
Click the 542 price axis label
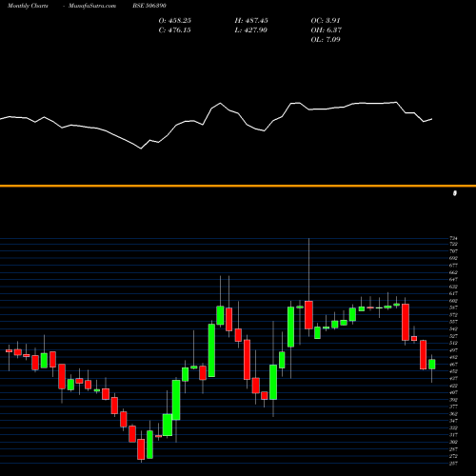tap(453, 328)
